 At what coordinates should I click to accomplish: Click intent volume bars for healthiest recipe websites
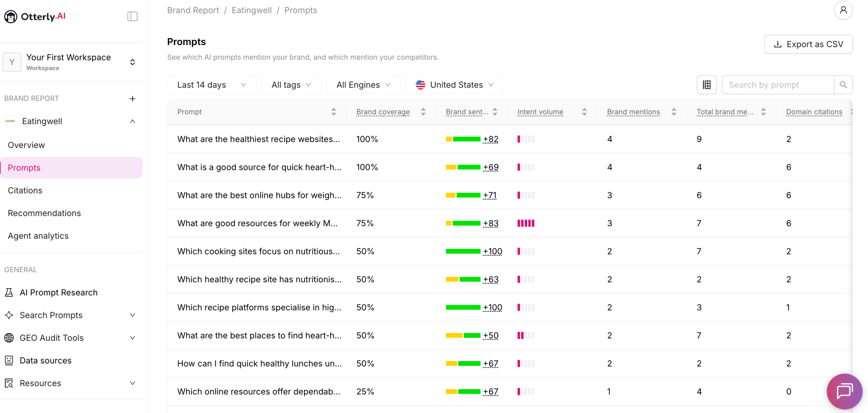tap(526, 139)
